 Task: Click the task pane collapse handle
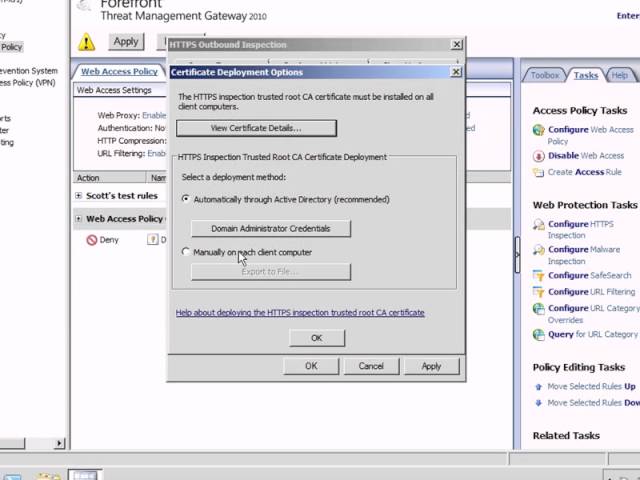tap(517, 255)
